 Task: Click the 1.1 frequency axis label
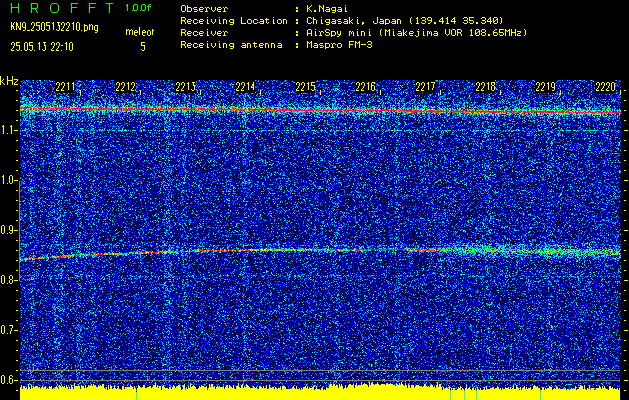[x=8, y=130]
